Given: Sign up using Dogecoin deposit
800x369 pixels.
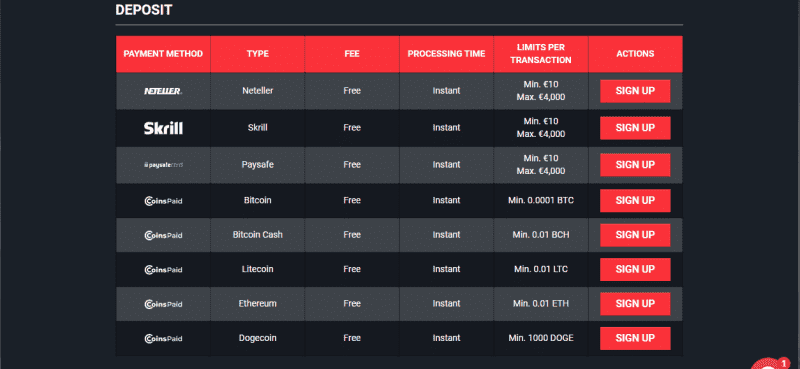Looking at the screenshot, I should tap(635, 338).
